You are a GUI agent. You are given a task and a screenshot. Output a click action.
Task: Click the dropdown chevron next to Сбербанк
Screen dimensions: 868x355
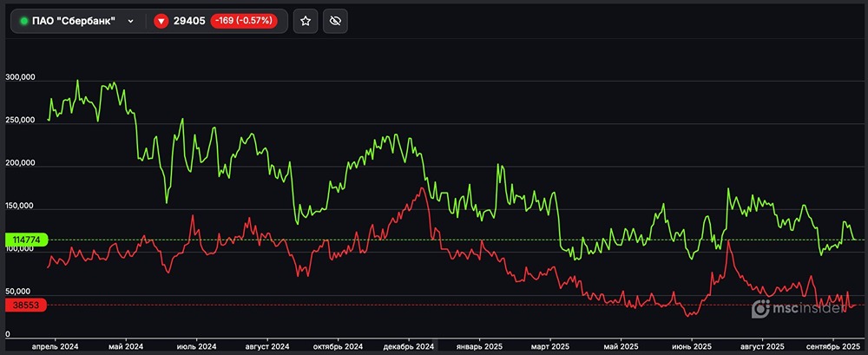coord(131,21)
